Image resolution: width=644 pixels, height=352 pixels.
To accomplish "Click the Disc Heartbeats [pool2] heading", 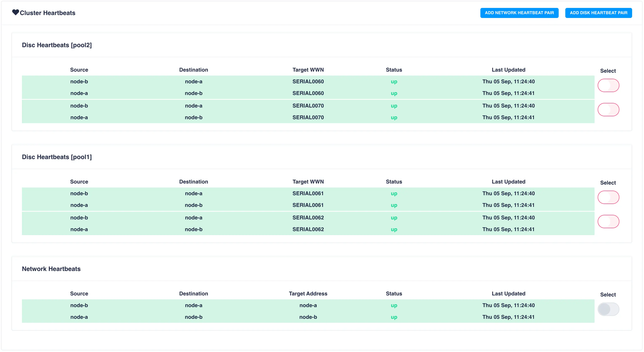I will [57, 45].
